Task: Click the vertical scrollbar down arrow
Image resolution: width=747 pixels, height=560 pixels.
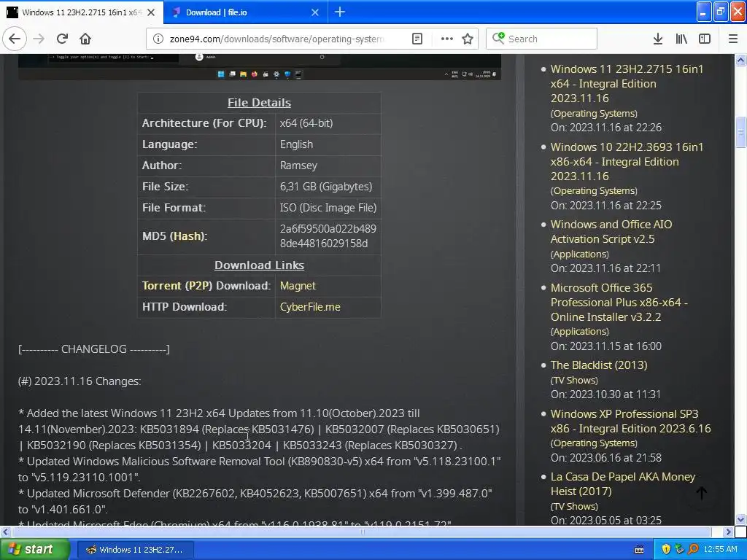Action: [741, 519]
